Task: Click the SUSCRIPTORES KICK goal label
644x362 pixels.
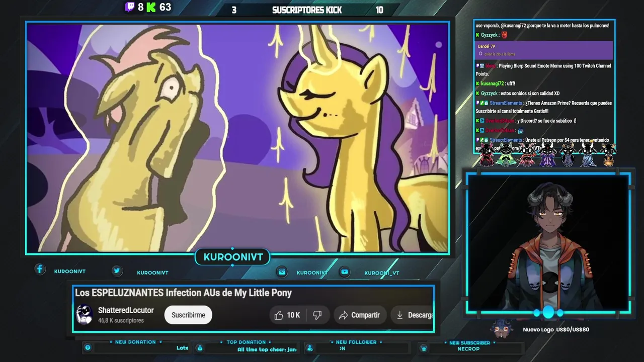Action: [307, 10]
